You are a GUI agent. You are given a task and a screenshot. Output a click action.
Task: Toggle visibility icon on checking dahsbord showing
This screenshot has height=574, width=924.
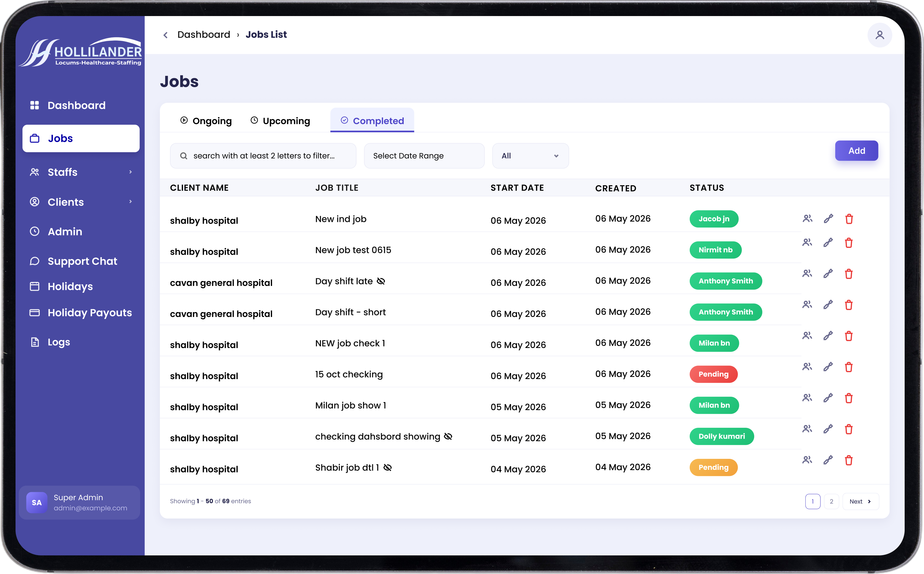tap(448, 437)
